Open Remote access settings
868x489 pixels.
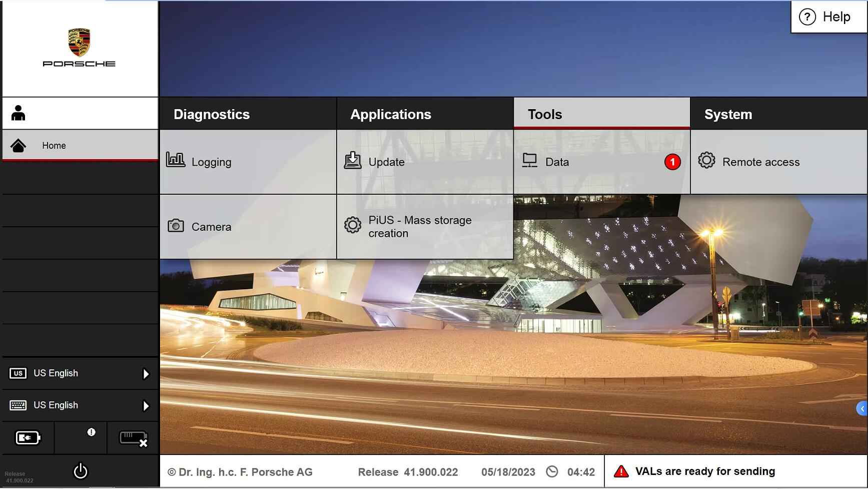click(778, 162)
